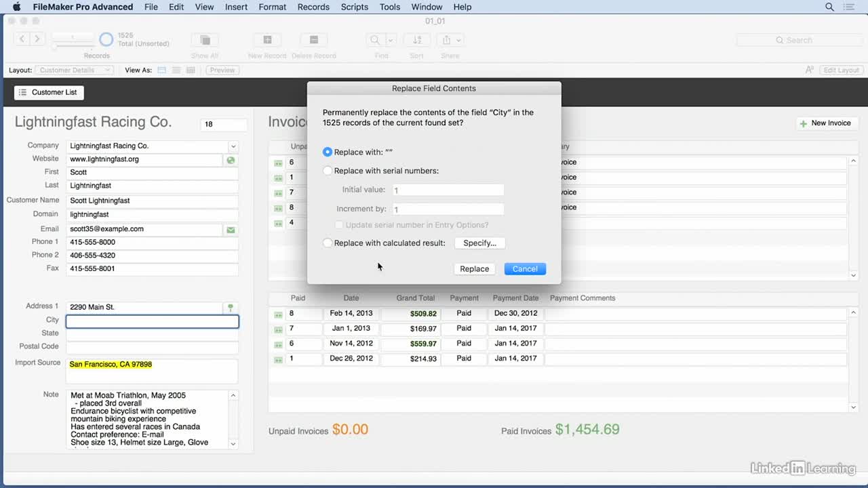Click the Delete Record toolbar icon
Image resolution: width=868 pixels, height=488 pixels.
(x=314, y=40)
